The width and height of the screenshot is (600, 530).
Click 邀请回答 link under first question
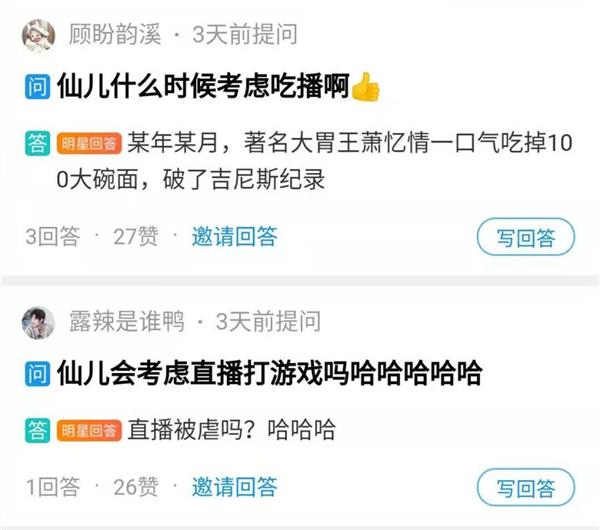235,236
